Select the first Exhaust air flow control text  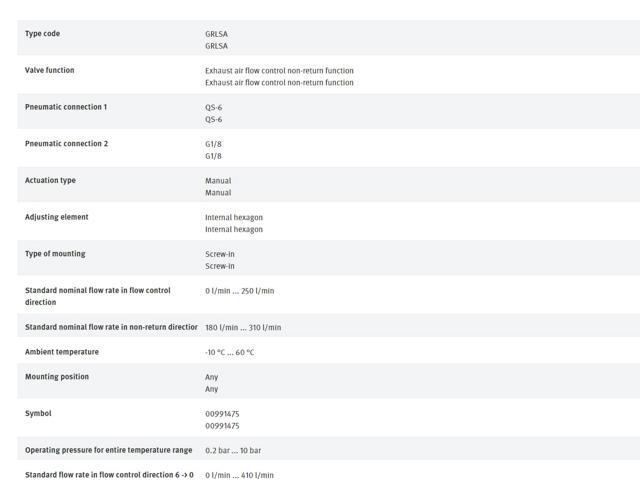coord(279,71)
